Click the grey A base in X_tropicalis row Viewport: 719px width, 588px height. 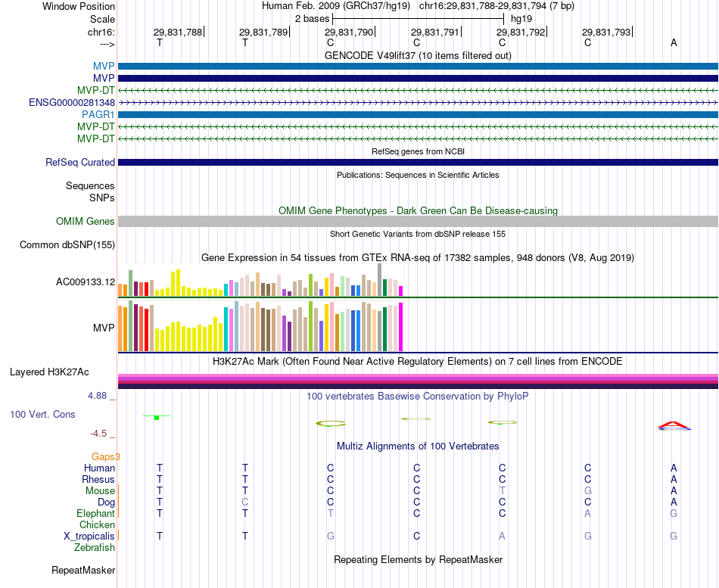pos(502,537)
